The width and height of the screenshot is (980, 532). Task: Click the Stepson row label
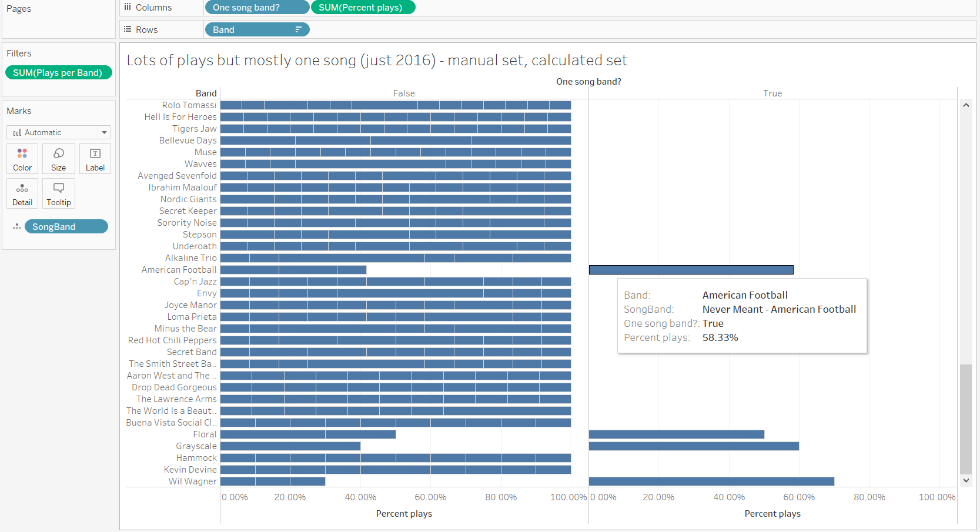pos(199,235)
